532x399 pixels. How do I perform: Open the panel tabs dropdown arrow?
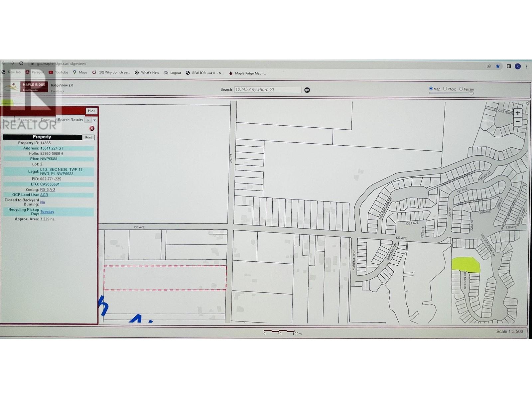coord(94,120)
